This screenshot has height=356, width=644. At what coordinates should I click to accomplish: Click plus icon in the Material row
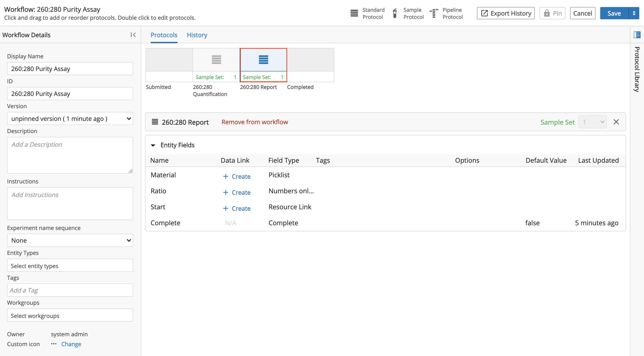tap(225, 176)
